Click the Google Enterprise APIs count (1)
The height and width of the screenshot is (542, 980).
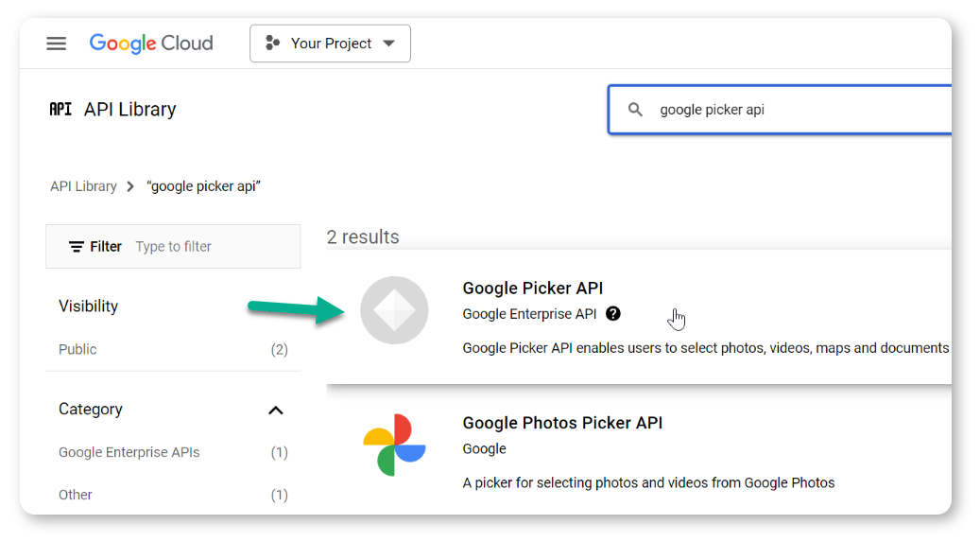[280, 452]
